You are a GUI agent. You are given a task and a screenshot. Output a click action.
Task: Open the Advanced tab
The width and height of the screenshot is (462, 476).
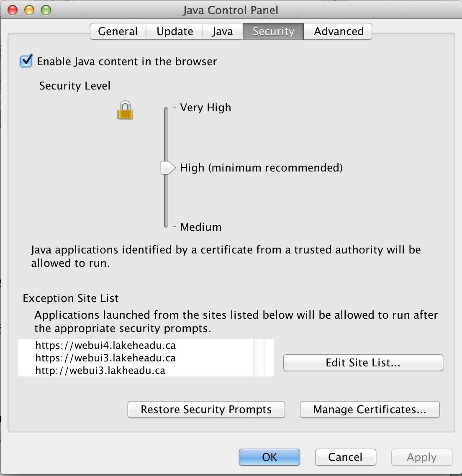[x=337, y=31]
